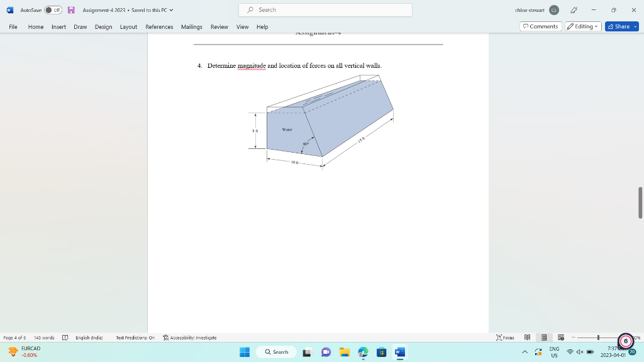Click inside the Search box

click(x=325, y=10)
